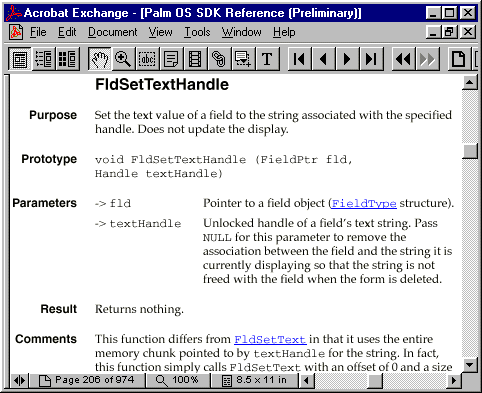Go forward to next view
The width and height of the screenshot is (482, 393).
[427, 59]
